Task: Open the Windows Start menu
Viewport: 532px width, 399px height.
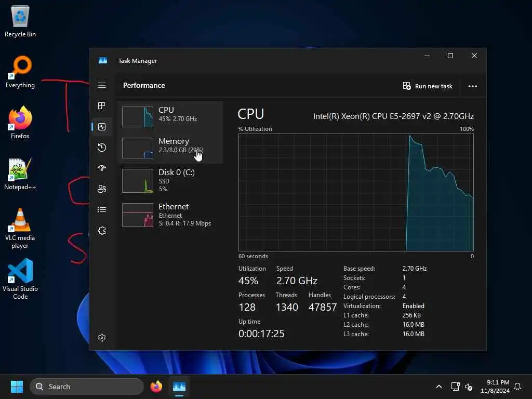Action: [17, 387]
